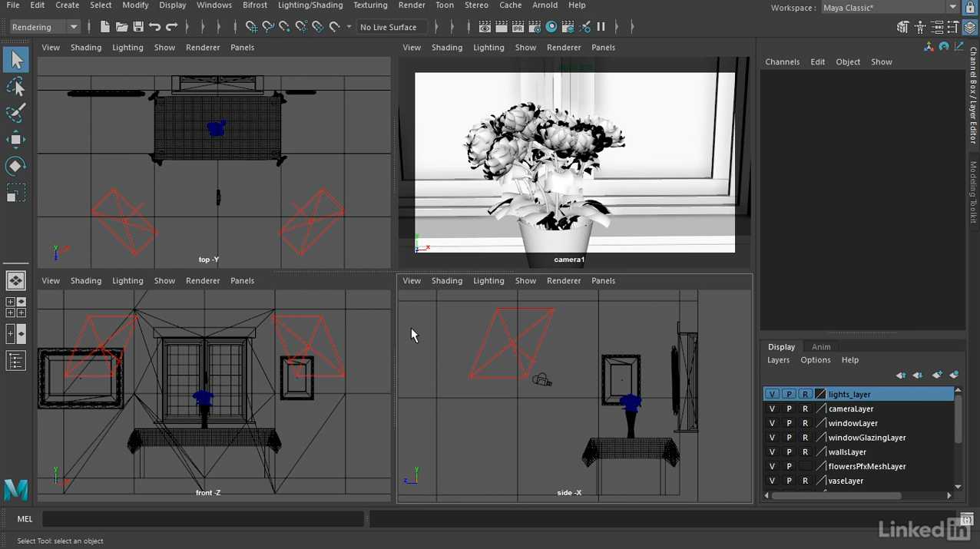Click the Undo arrow in toolbar
Viewport: 980px width, 549px height.
pyautogui.click(x=155, y=27)
